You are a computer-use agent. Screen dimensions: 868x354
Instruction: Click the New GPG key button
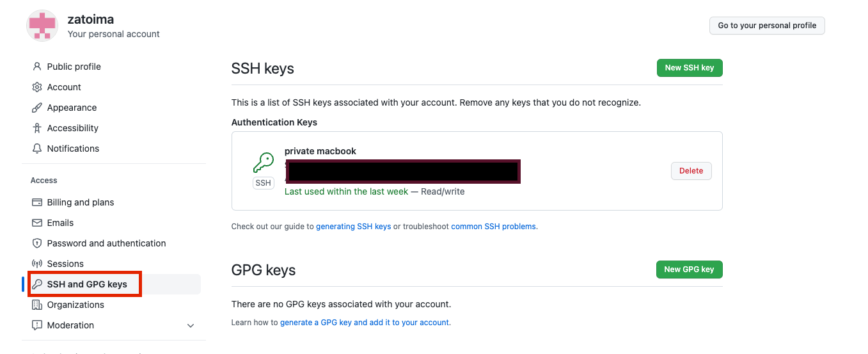pos(689,270)
